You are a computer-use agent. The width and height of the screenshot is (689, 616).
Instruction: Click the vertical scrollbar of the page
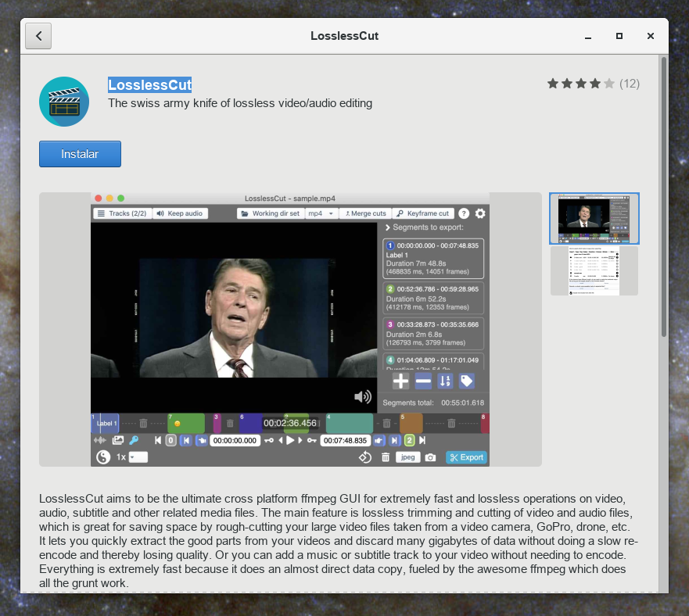[x=663, y=198]
